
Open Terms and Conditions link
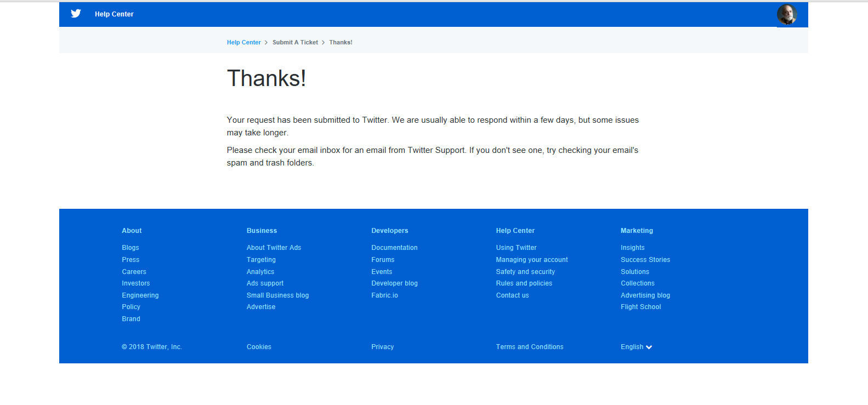[x=530, y=347]
